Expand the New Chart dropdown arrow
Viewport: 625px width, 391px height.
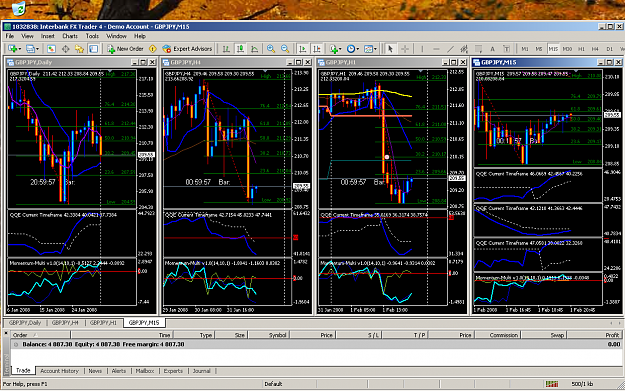point(20,49)
